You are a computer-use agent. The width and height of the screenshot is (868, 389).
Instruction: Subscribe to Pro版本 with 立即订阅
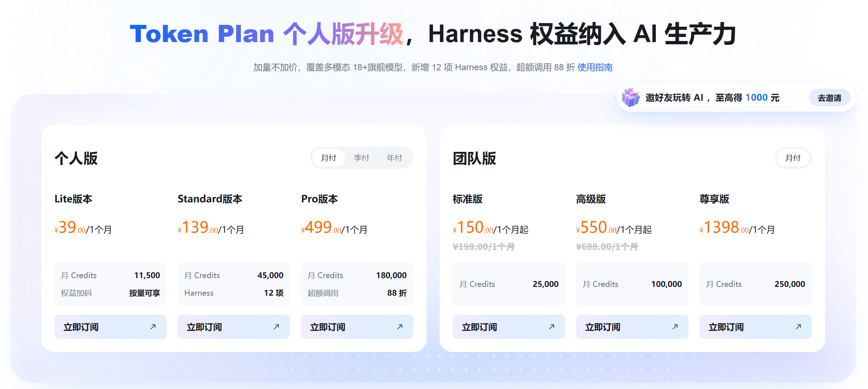point(357,327)
